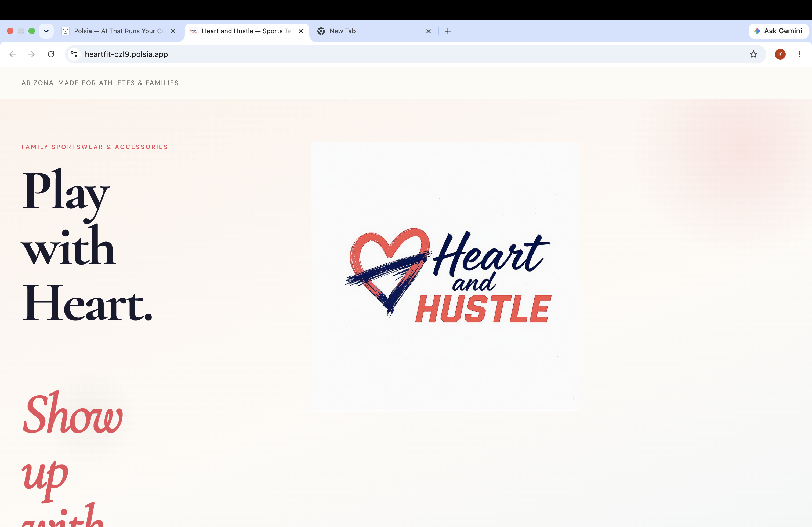Screen dimensions: 812x527
Task: Close the New Tab tab
Action: [429, 31]
